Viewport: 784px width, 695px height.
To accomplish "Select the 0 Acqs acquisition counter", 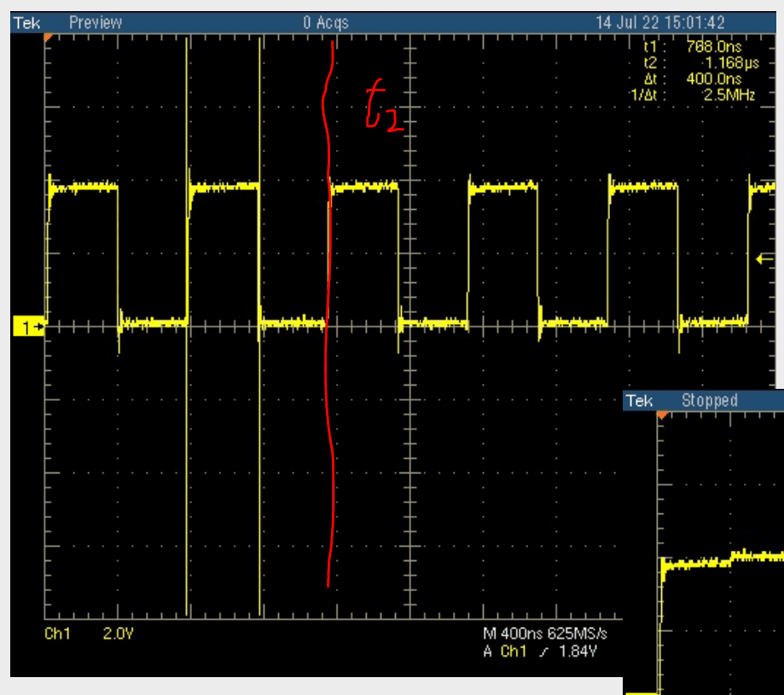I will (x=326, y=22).
